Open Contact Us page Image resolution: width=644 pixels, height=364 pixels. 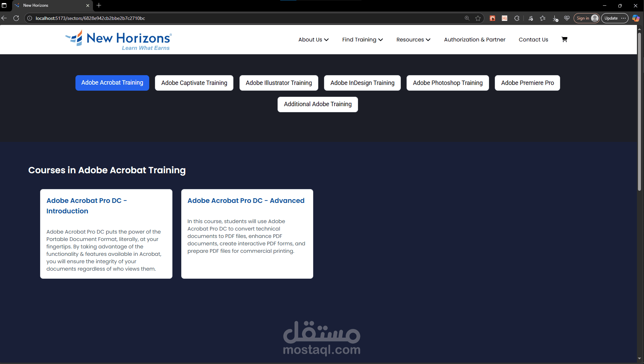pyautogui.click(x=534, y=40)
